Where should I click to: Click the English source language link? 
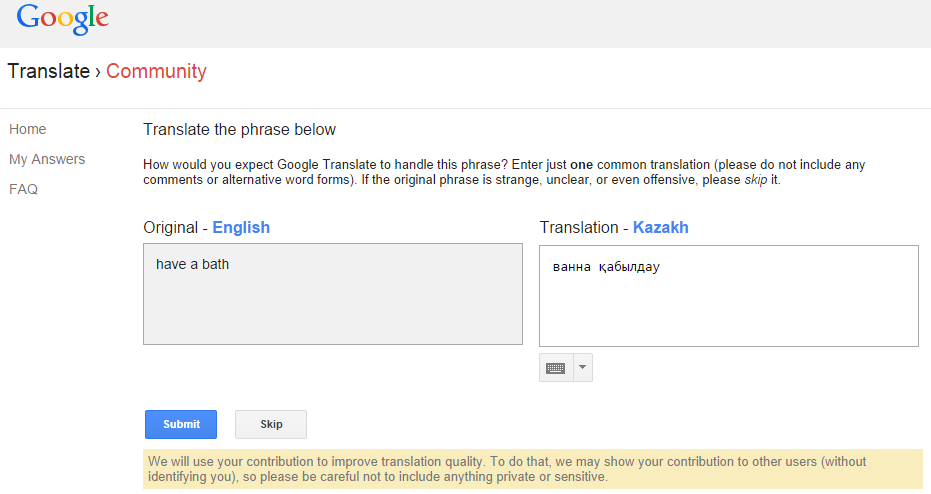click(241, 227)
